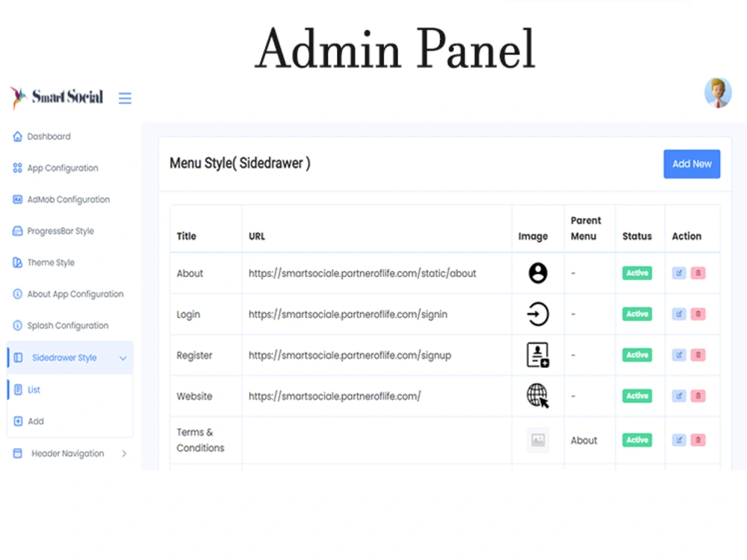Select the Dashboard sidebar icon
The width and height of the screenshot is (747, 560).
(16, 136)
